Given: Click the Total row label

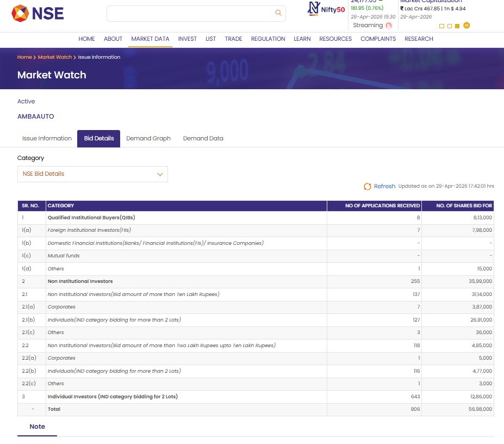Looking at the screenshot, I should pos(54,409).
